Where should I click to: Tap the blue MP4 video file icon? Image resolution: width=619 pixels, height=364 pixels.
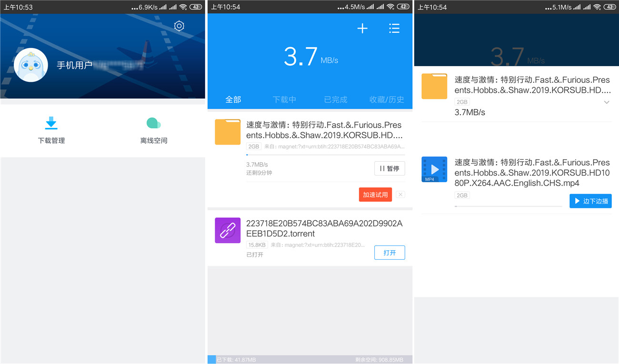(434, 169)
